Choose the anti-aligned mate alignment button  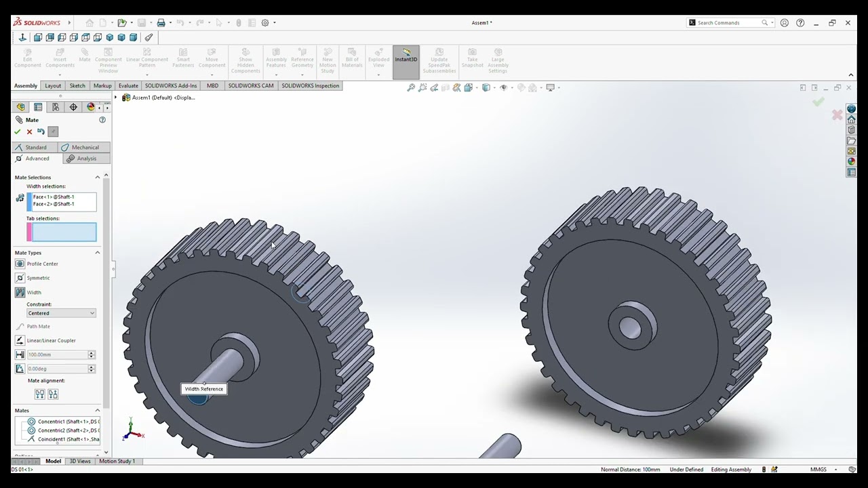coord(53,394)
